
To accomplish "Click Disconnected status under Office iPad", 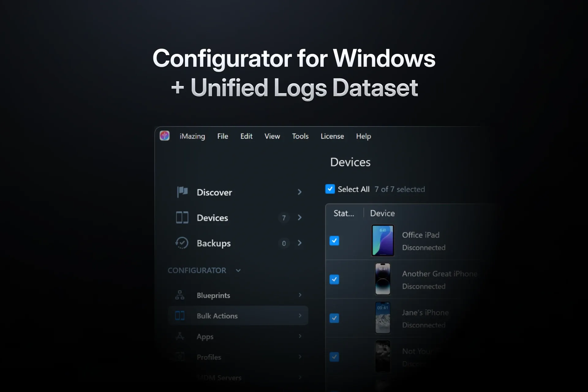I will click(x=424, y=247).
